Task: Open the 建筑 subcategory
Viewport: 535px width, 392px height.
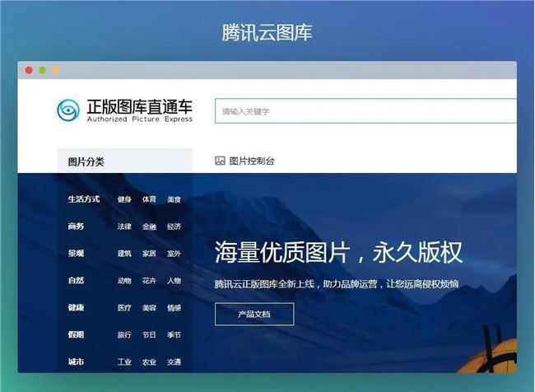Action: pos(124,254)
